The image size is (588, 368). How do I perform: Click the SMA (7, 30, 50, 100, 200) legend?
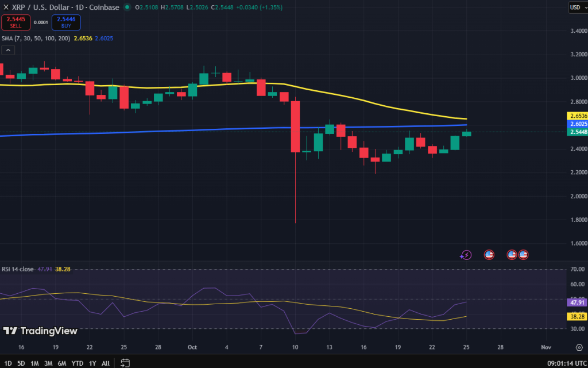(36, 39)
